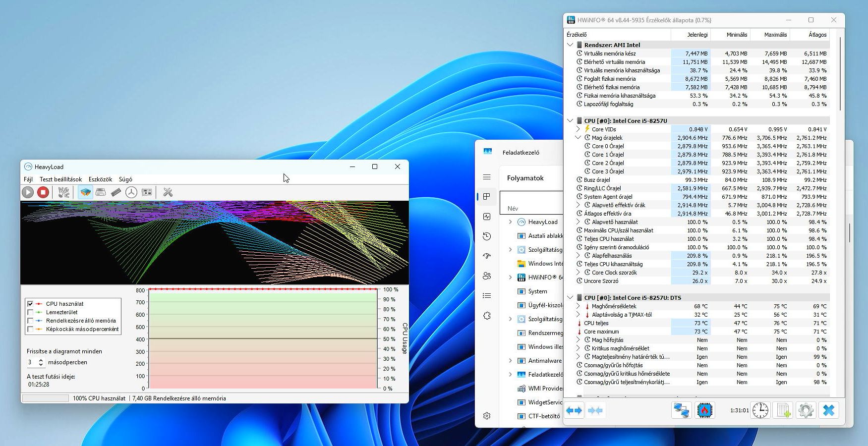
Task: Select the memory stress icon in HeavyLoad toolbar
Action: (116, 192)
